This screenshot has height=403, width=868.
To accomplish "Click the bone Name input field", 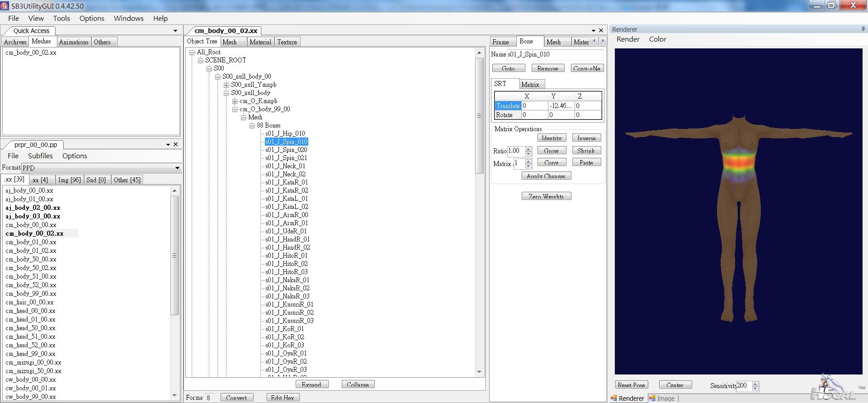I will coord(555,54).
